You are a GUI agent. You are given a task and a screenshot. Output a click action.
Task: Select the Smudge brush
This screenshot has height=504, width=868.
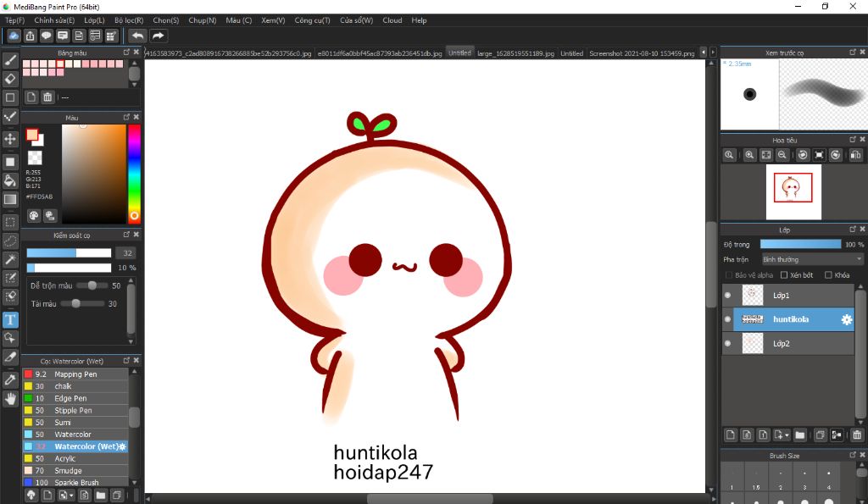tap(75, 471)
